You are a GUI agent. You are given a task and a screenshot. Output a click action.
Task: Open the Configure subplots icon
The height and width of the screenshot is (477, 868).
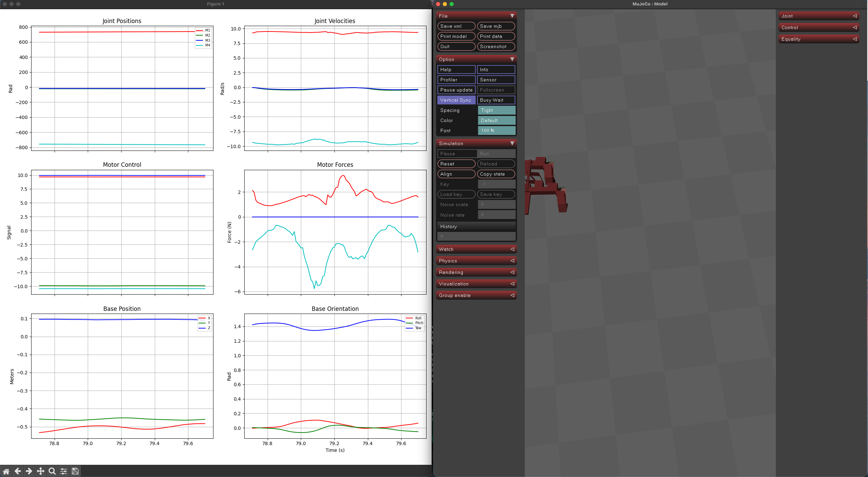point(63,471)
